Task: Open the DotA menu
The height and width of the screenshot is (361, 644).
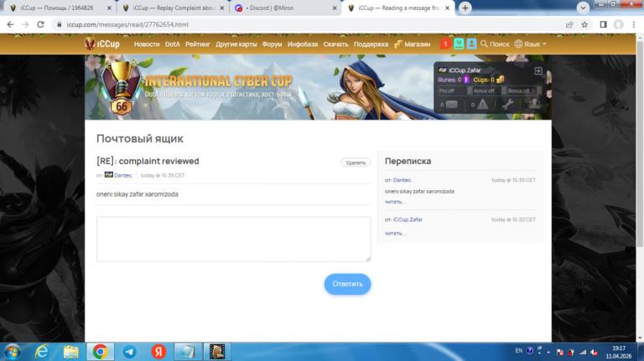Action: pyautogui.click(x=173, y=44)
